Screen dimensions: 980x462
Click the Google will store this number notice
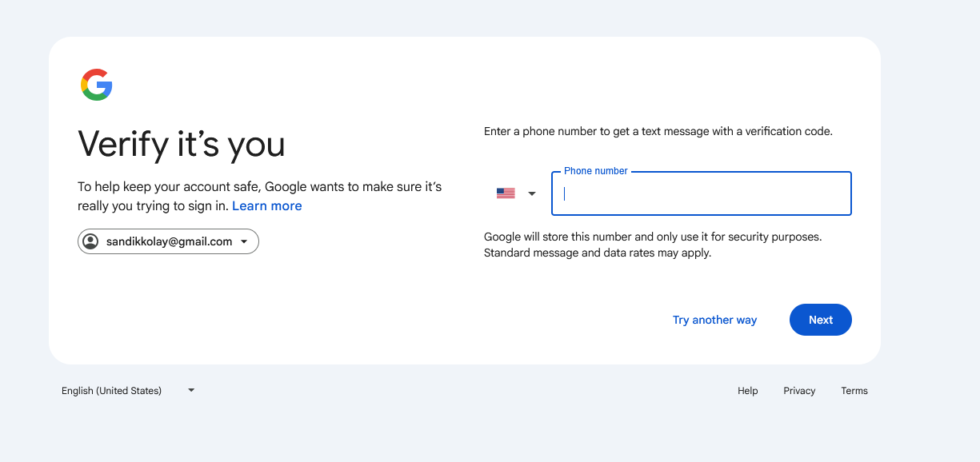[x=653, y=245]
